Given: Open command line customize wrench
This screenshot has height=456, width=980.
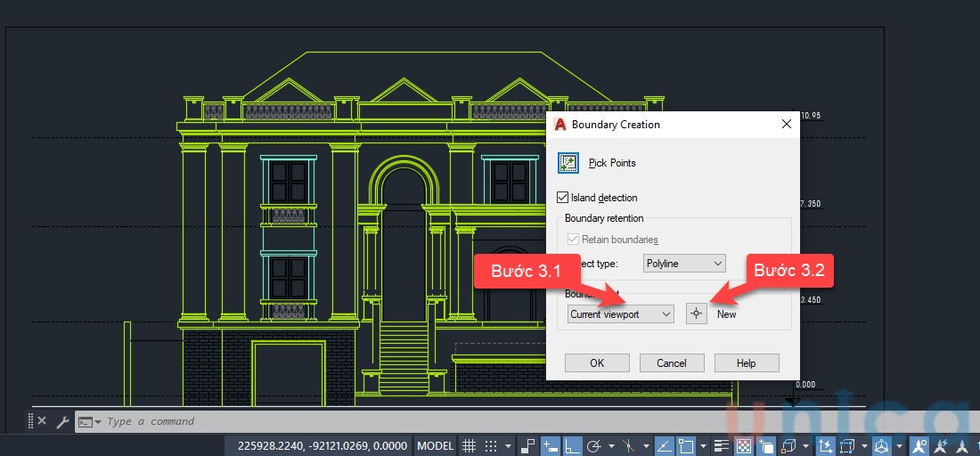Looking at the screenshot, I should tap(62, 422).
